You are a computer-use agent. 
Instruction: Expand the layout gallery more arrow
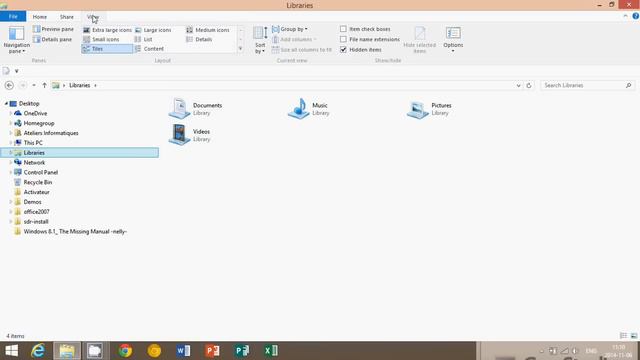(x=240, y=49)
